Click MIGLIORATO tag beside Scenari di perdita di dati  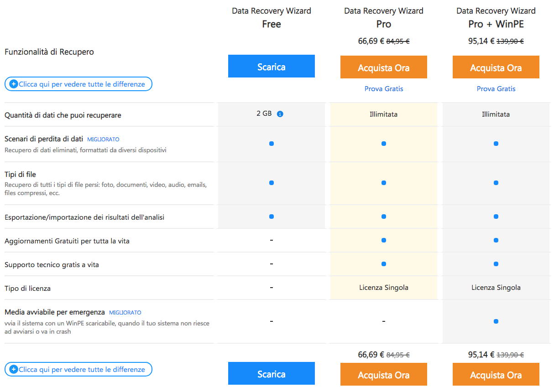tap(103, 139)
